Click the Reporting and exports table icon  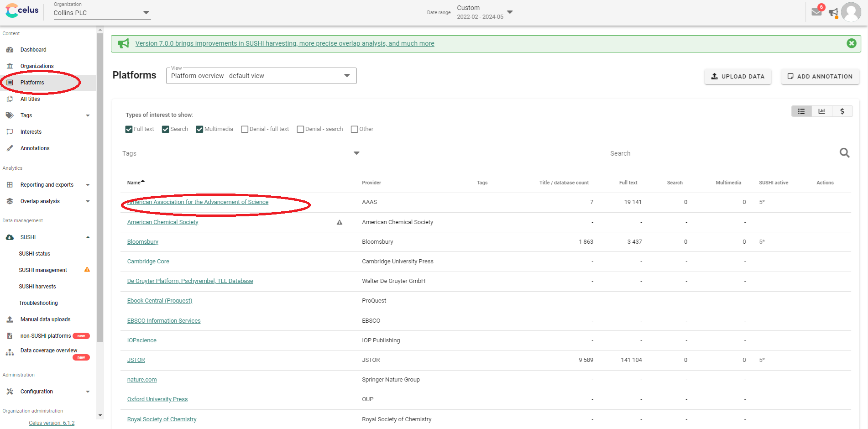pyautogui.click(x=10, y=185)
